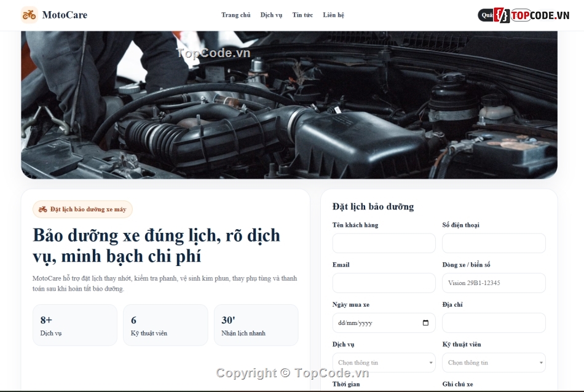This screenshot has height=392, width=584.
Task: Click the Ngày mua xe date field
Action: [384, 323]
